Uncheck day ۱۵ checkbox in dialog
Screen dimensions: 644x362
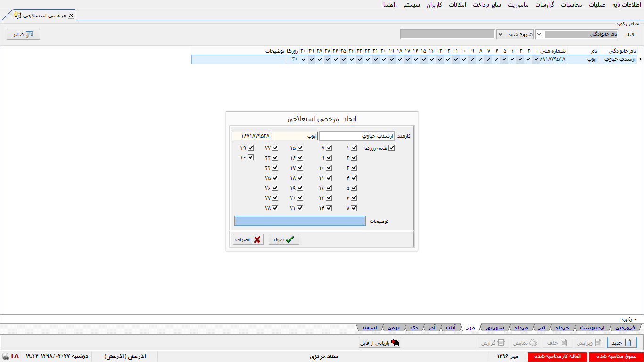[x=300, y=148]
